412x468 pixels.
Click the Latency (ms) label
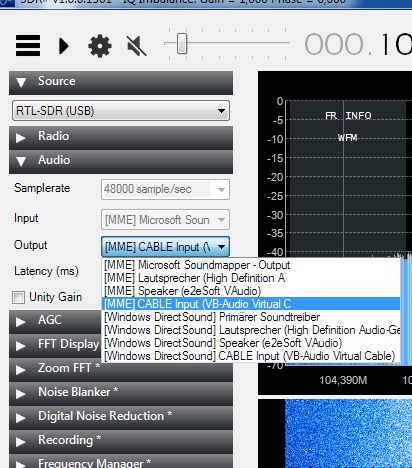pyautogui.click(x=46, y=271)
